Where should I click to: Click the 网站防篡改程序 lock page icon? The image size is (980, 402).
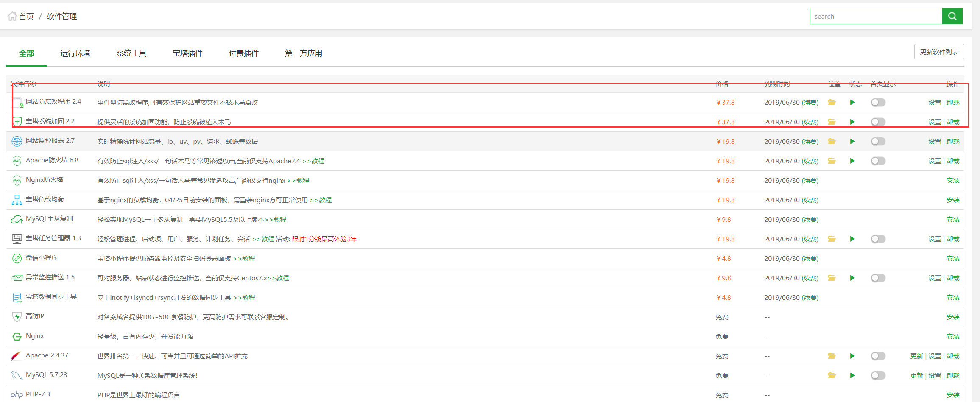click(17, 103)
